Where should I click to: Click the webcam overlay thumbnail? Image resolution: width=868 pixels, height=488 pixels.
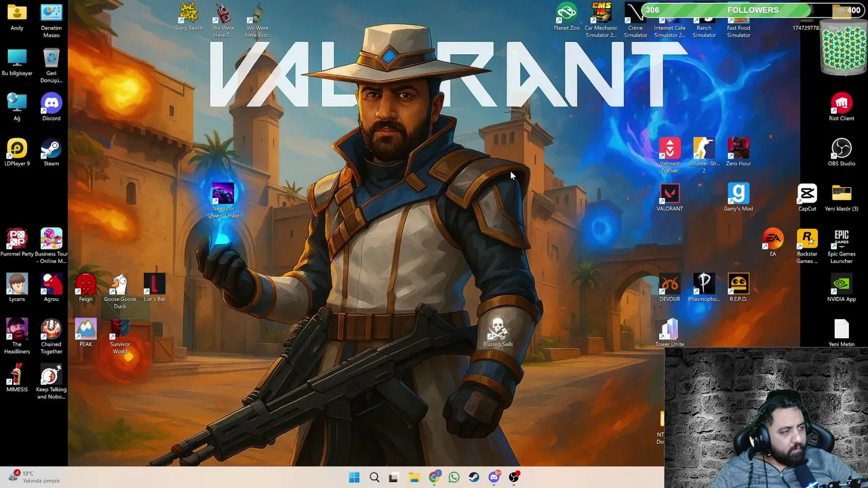coord(766,419)
